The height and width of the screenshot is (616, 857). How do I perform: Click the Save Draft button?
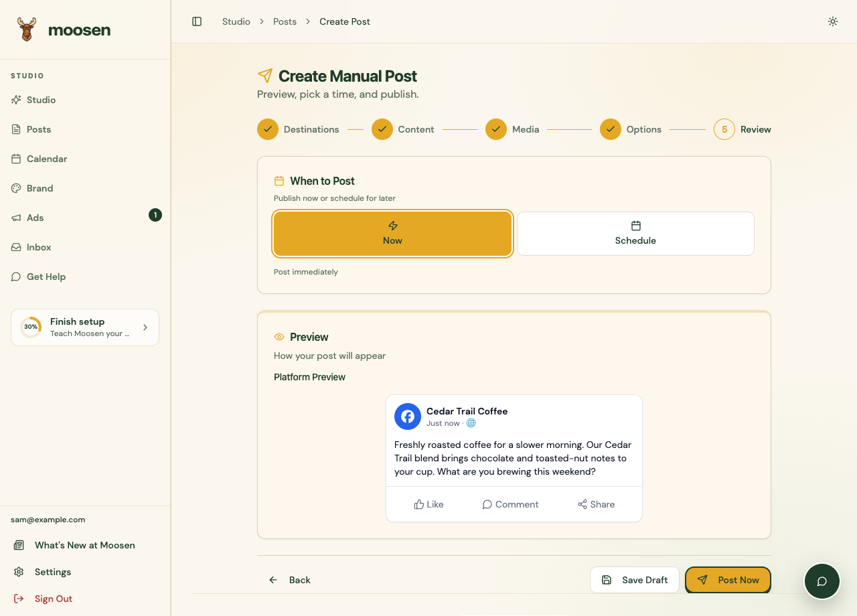coord(635,580)
